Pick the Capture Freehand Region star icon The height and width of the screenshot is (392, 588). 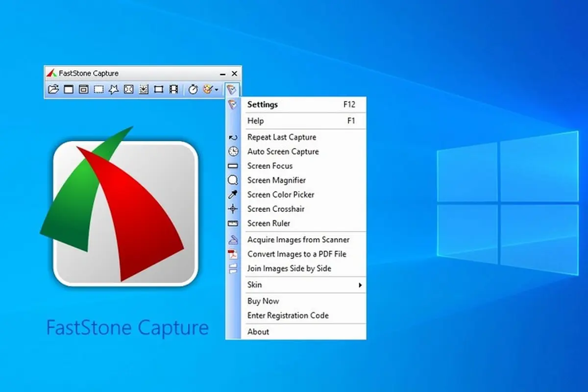click(114, 89)
